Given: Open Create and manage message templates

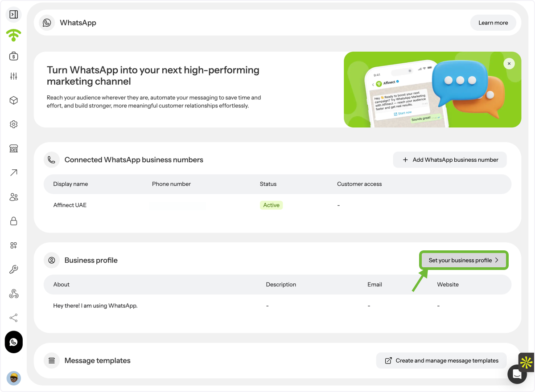Looking at the screenshot, I should (441, 361).
